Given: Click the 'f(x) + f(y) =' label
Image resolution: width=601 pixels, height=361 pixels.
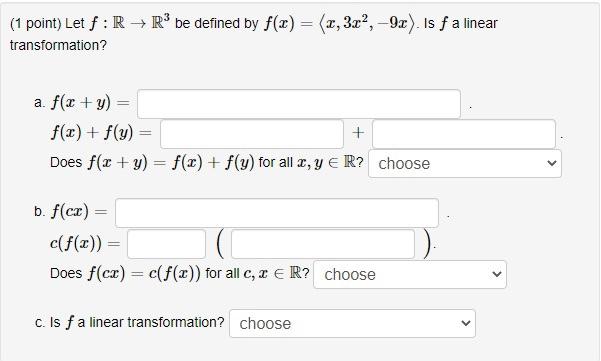Looking at the screenshot, I should click(x=101, y=133).
